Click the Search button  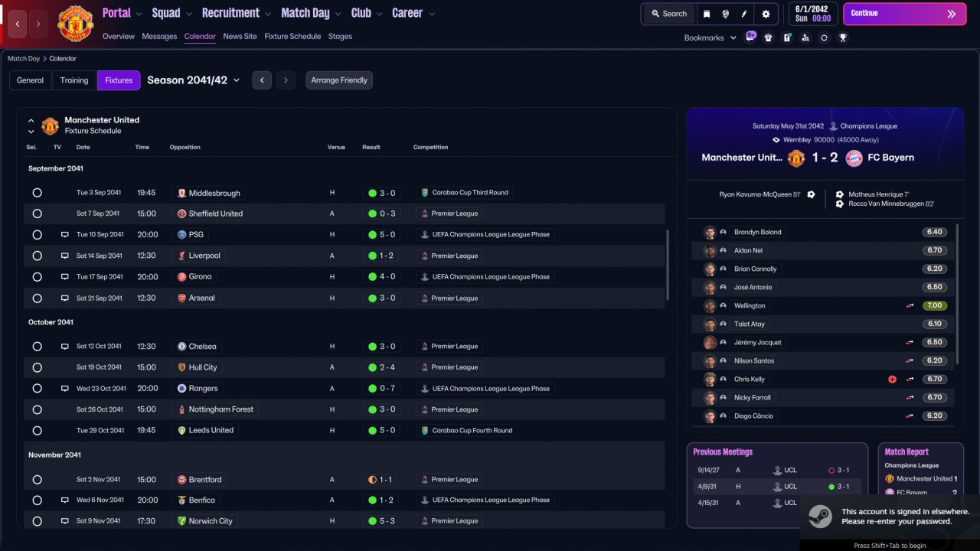669,14
